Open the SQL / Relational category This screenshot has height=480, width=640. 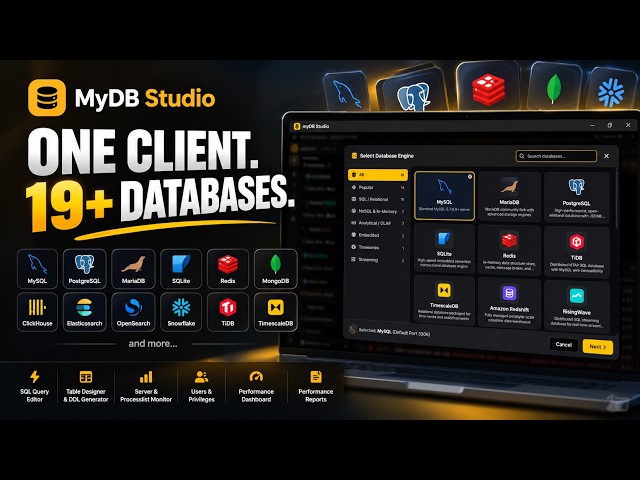coord(378,199)
